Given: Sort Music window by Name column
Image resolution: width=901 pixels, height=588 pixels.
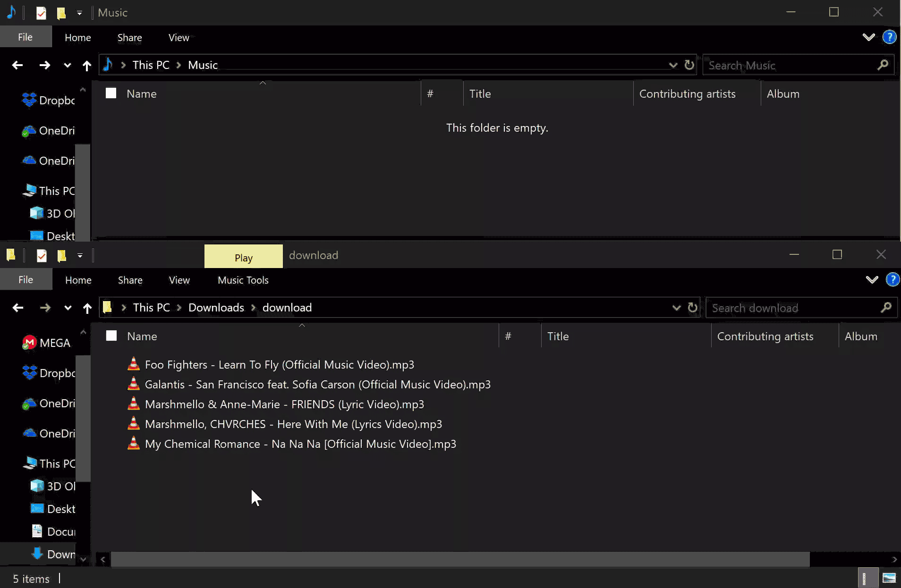Looking at the screenshot, I should (x=142, y=93).
